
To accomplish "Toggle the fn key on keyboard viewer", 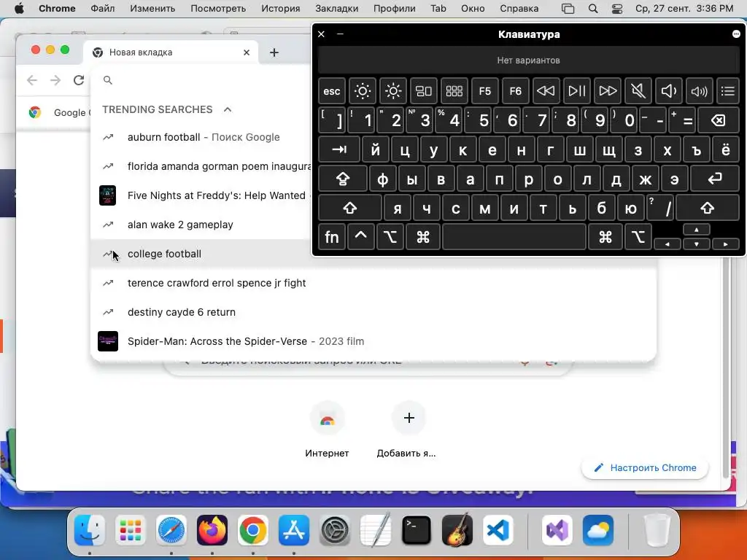I will pyautogui.click(x=332, y=237).
